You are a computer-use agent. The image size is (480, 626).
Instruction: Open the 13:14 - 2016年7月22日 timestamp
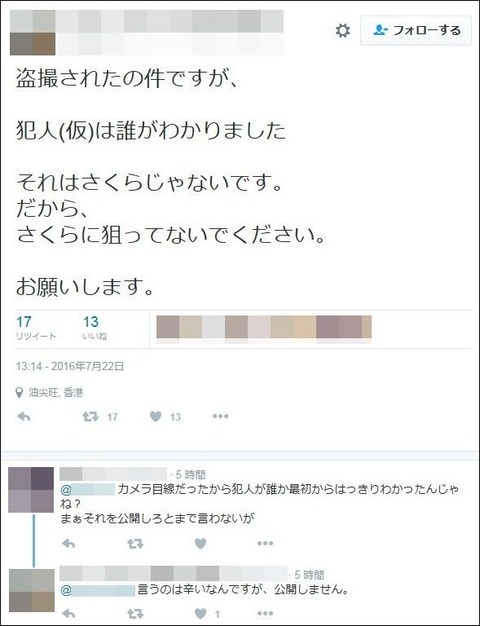tap(70, 366)
